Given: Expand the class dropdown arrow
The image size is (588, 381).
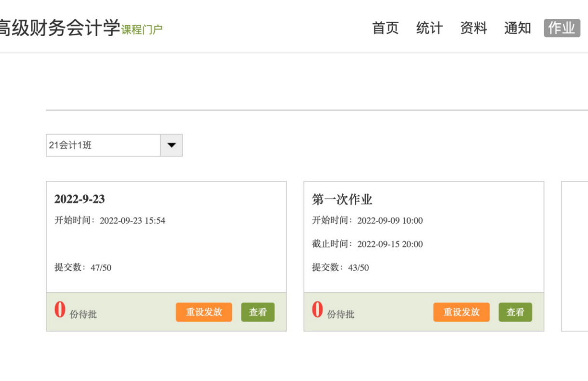Looking at the screenshot, I should click(171, 145).
